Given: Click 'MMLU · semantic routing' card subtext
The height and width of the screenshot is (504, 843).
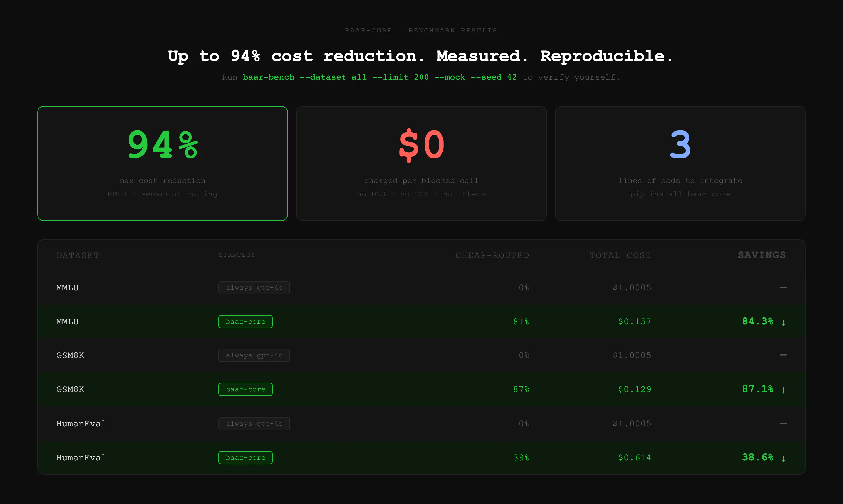Looking at the screenshot, I should pos(163,194).
